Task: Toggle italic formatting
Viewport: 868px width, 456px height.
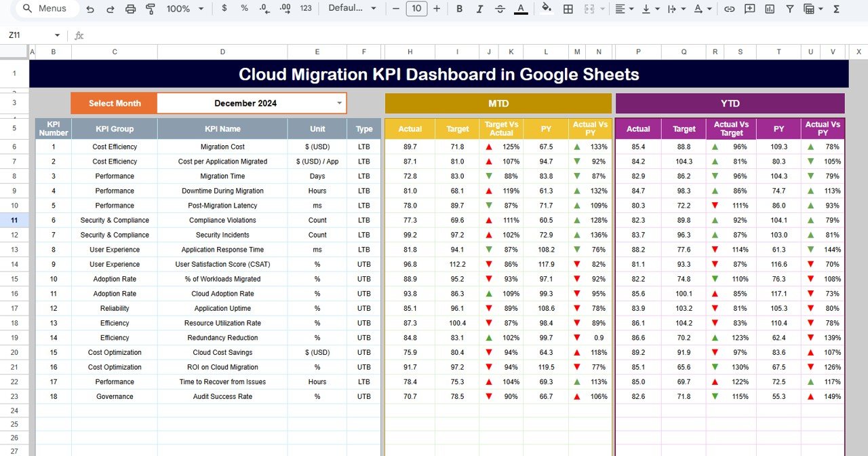Action: click(479, 9)
